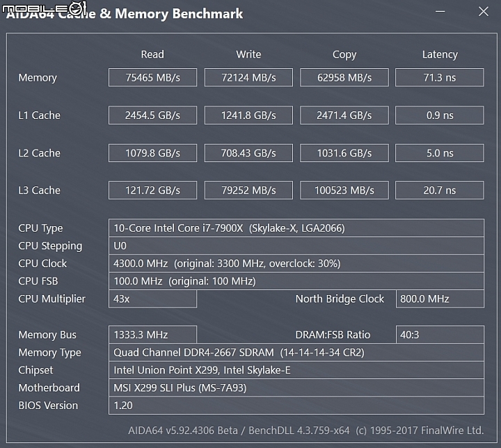Click the L3 Cache Write value 79252 MB/s
The height and width of the screenshot is (448, 501).
pyautogui.click(x=248, y=191)
